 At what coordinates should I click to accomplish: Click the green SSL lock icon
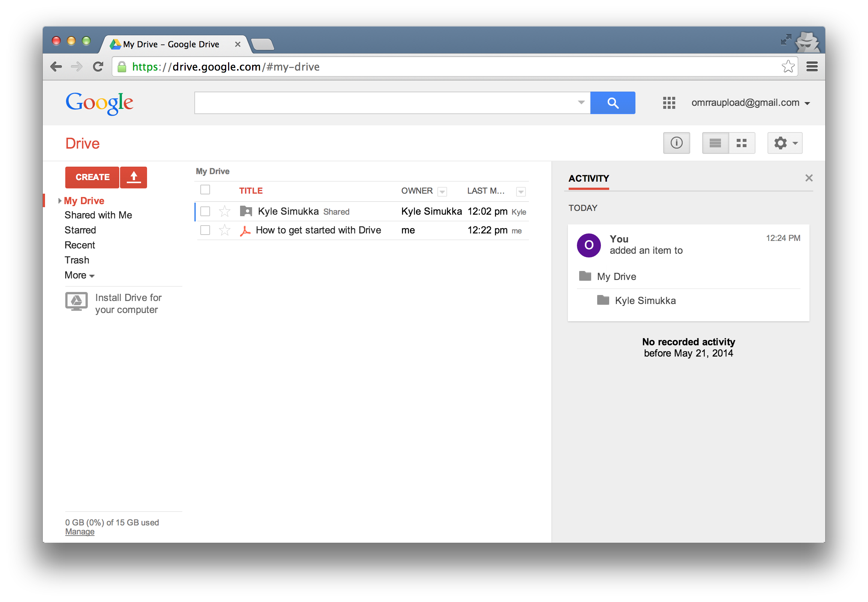[122, 67]
